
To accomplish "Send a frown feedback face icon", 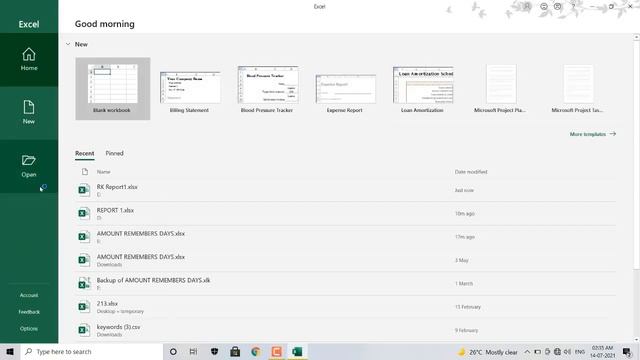I will pyautogui.click(x=558, y=6).
